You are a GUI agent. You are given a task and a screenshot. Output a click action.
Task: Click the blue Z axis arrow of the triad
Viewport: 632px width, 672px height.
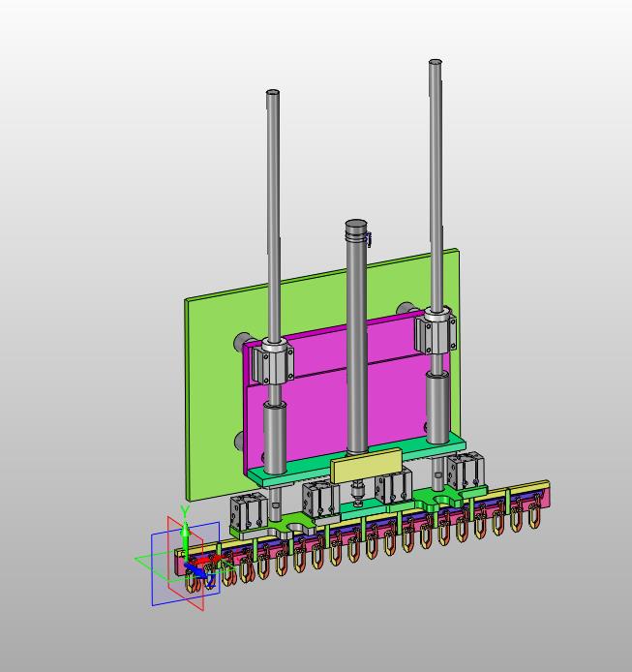pos(195,570)
